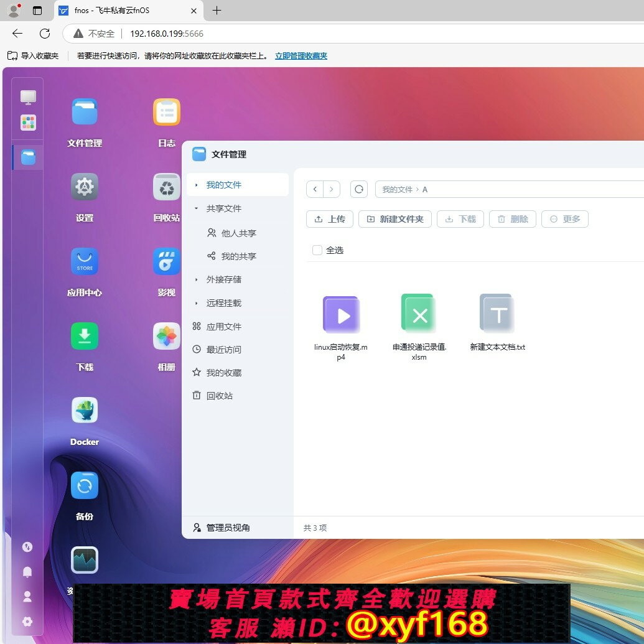Click the browser address bar

(373, 34)
